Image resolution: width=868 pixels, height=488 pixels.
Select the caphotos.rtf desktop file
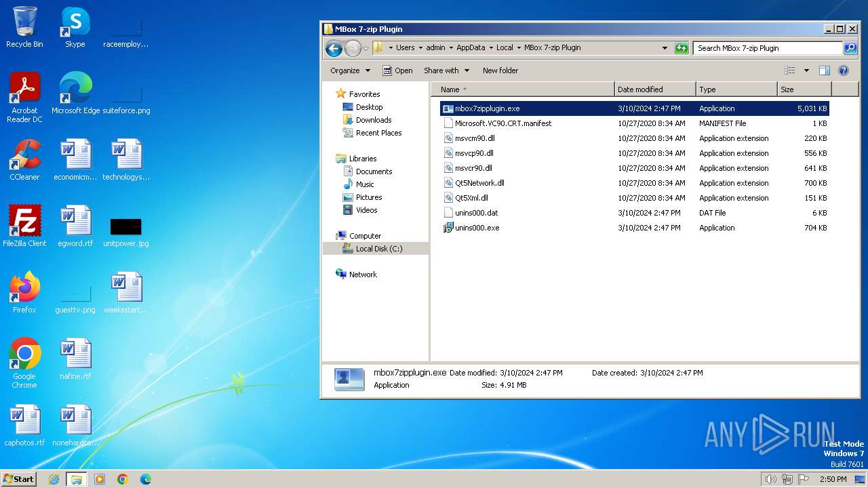pyautogui.click(x=24, y=426)
